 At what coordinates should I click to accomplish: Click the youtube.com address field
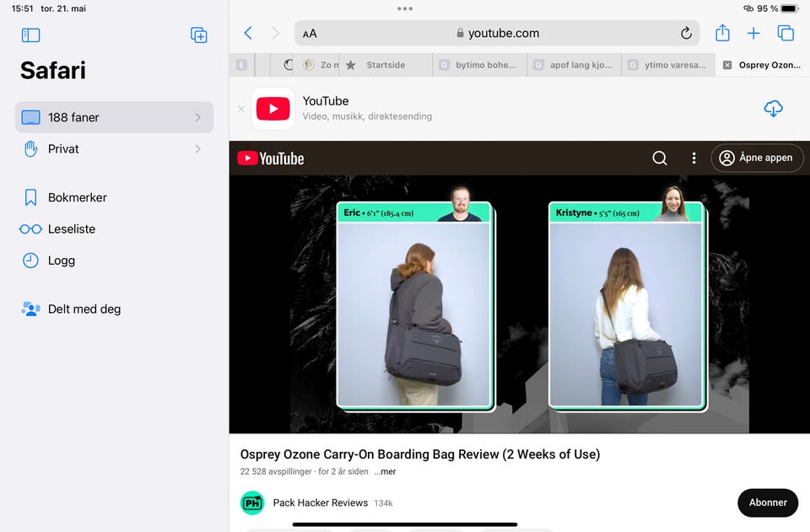click(x=497, y=34)
